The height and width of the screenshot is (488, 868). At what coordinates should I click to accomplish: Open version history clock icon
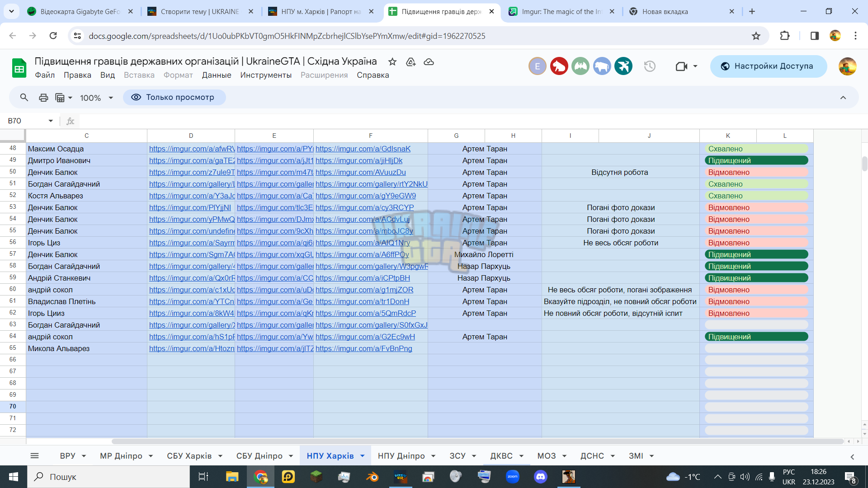click(650, 66)
